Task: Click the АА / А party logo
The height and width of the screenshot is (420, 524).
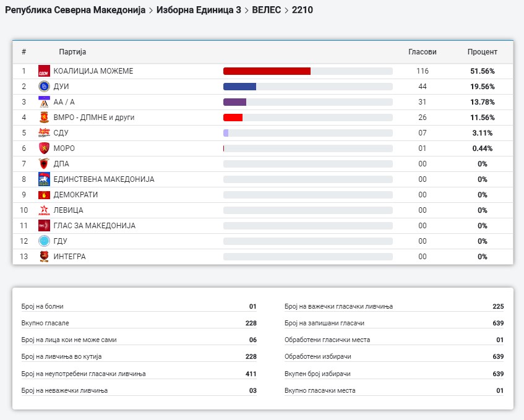Action: [44, 102]
